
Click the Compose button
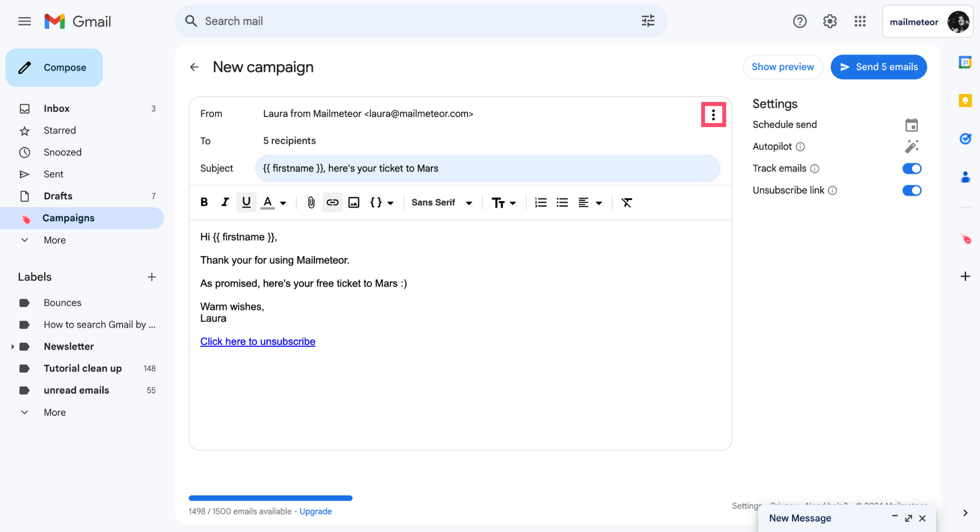(54, 68)
